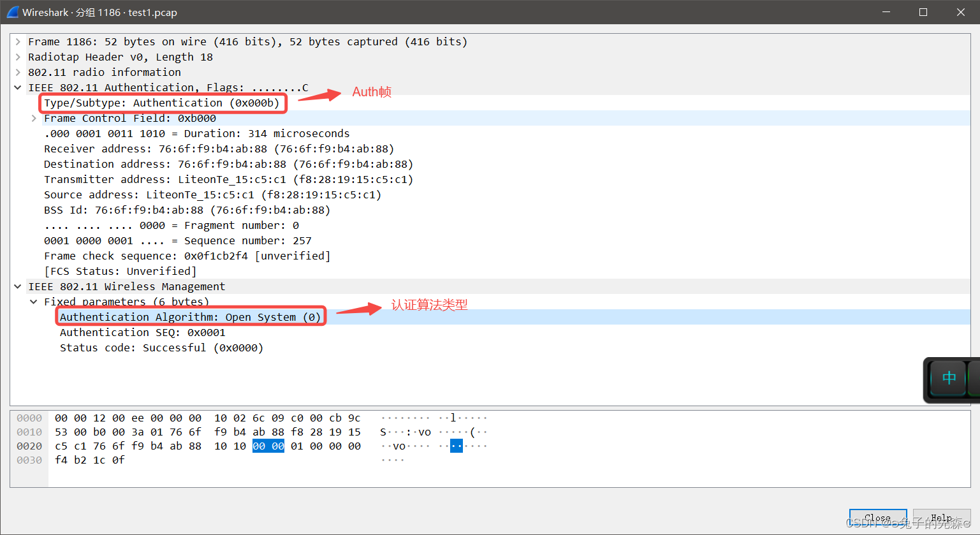Maximize the Wireshark packet window
This screenshot has height=535, width=980.
pos(923,12)
